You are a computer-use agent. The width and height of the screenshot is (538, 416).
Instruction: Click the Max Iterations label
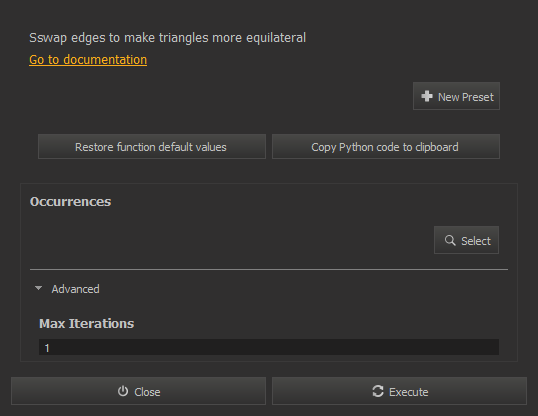click(x=86, y=324)
